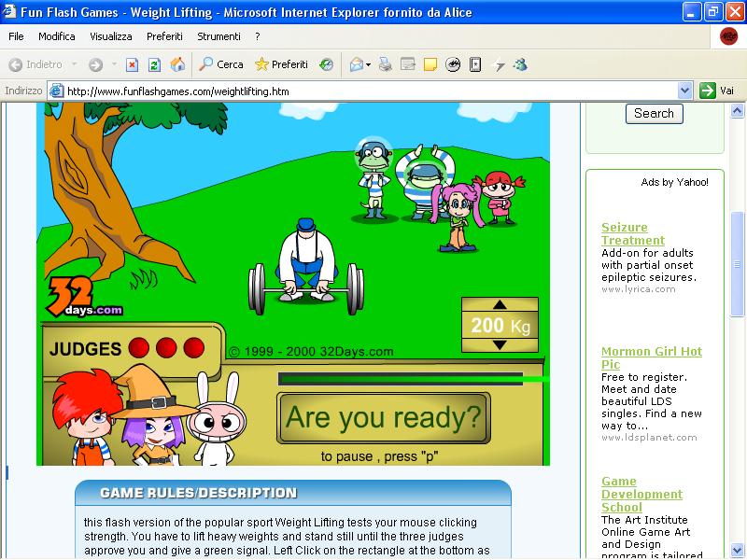Click the Indietro back arrow button
Screen dimensions: 747x560
tap(35, 64)
